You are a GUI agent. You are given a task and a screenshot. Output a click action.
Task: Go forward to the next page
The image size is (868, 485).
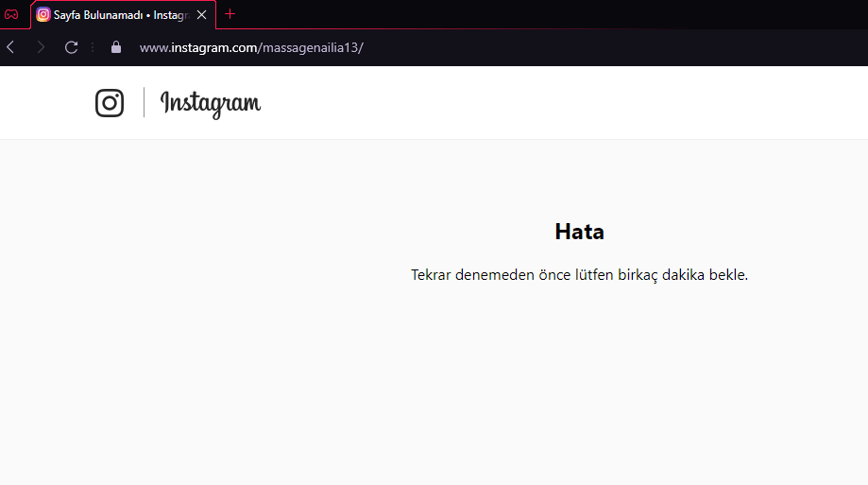click(41, 47)
